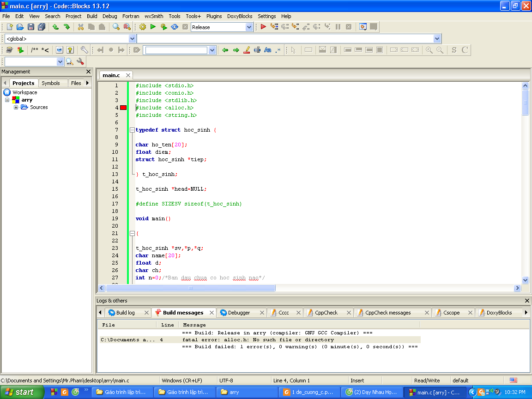Toggle highlight occurrences pencil icon
The image size is (532, 399).
coord(246,50)
